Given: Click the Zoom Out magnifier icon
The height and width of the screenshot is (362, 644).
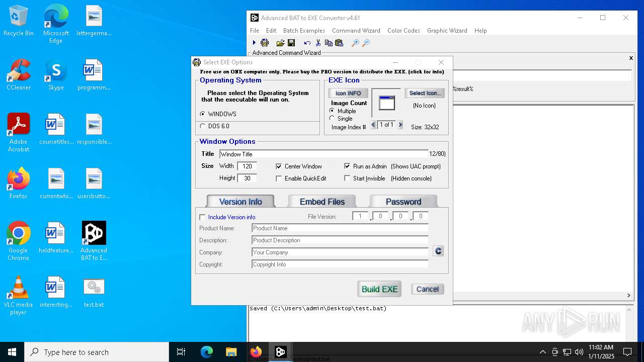Looking at the screenshot, I should (366, 43).
